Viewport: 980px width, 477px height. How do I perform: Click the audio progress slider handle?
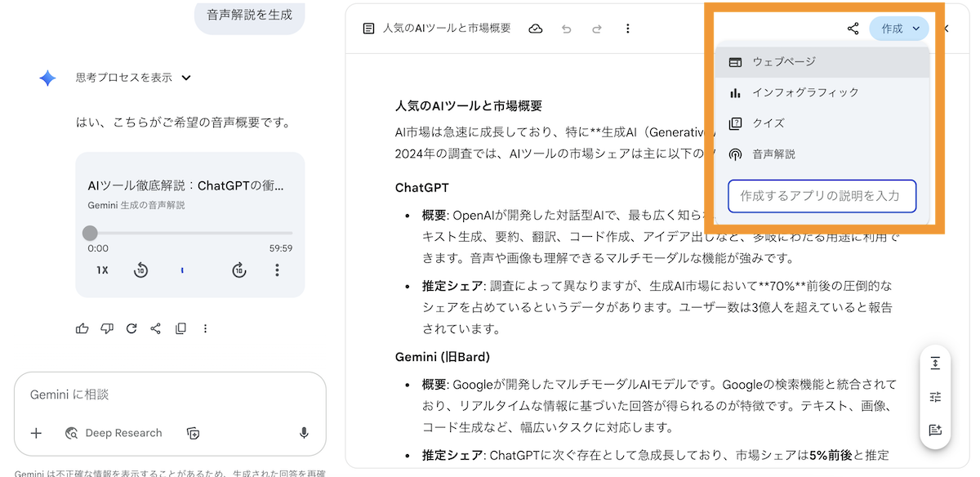point(90,233)
